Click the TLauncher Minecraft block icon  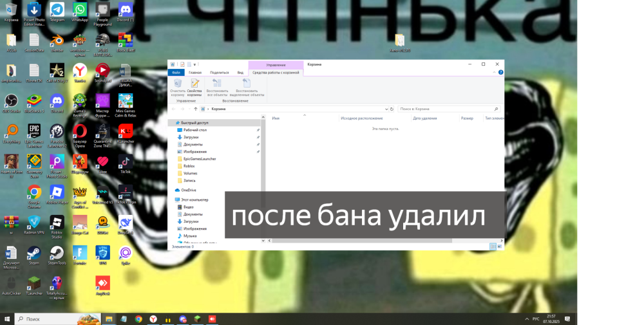[34, 285]
